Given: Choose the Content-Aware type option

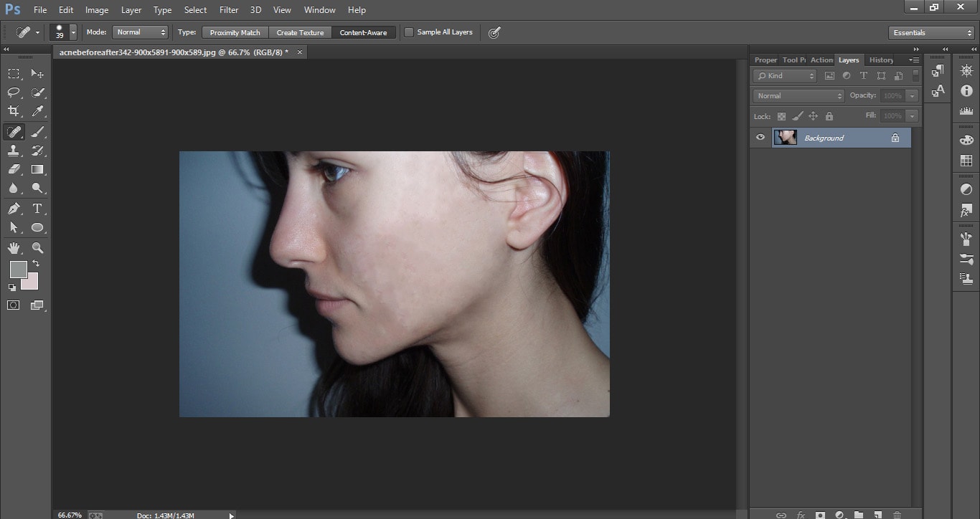Looking at the screenshot, I should tap(363, 32).
